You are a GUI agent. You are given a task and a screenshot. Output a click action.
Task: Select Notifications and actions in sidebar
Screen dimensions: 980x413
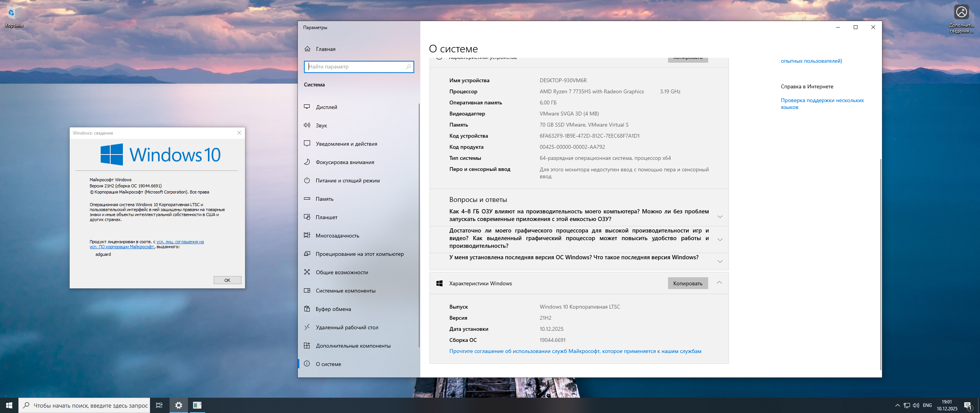tap(346, 144)
